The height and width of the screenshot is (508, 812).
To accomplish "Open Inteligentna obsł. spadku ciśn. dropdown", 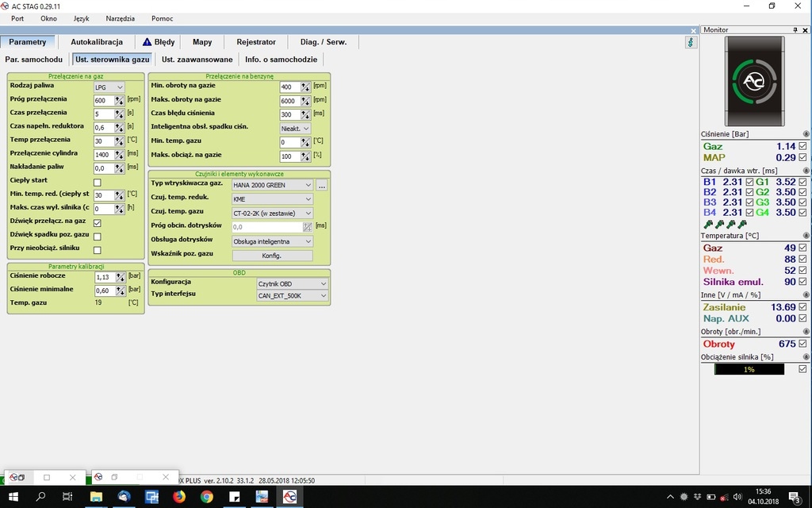I will coord(295,128).
